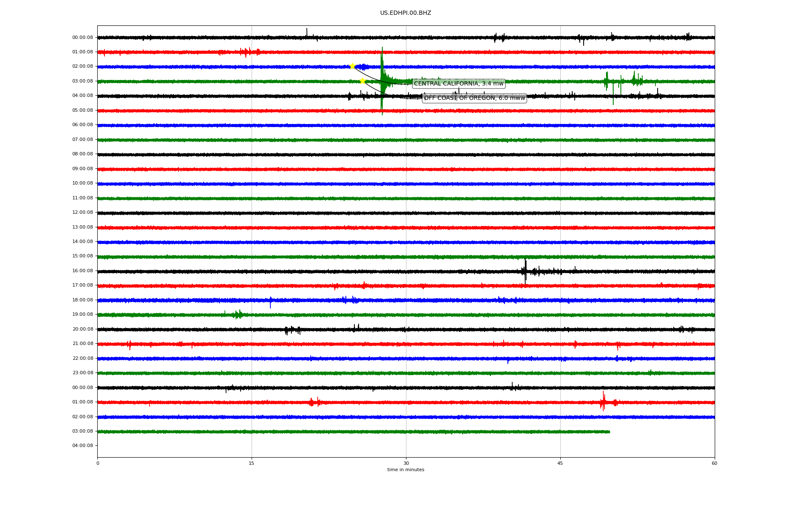Image resolution: width=812 pixels, height=508 pixels.
Task: Click the OFF COAST OF OREGON annotation label
Action: click(x=474, y=98)
